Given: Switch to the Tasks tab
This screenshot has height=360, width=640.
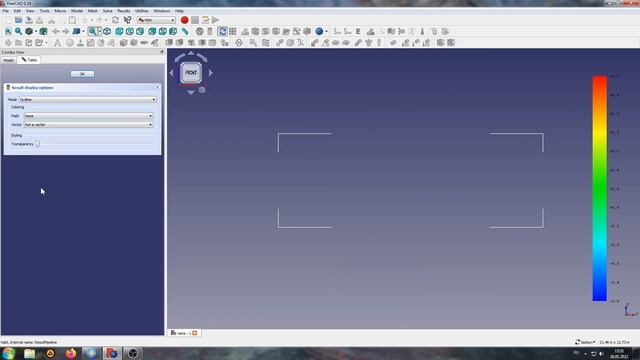Looking at the screenshot, I should 29,60.
